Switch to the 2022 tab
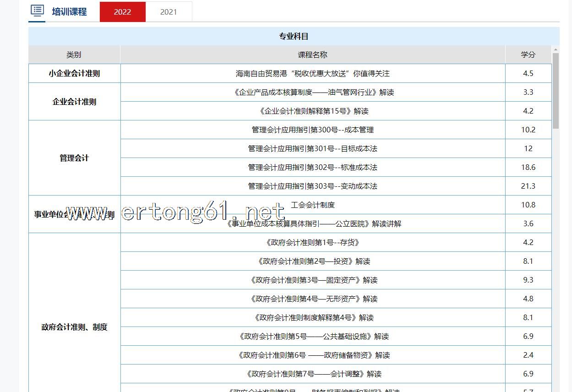Viewport: 572px width, 392px height. click(x=122, y=12)
